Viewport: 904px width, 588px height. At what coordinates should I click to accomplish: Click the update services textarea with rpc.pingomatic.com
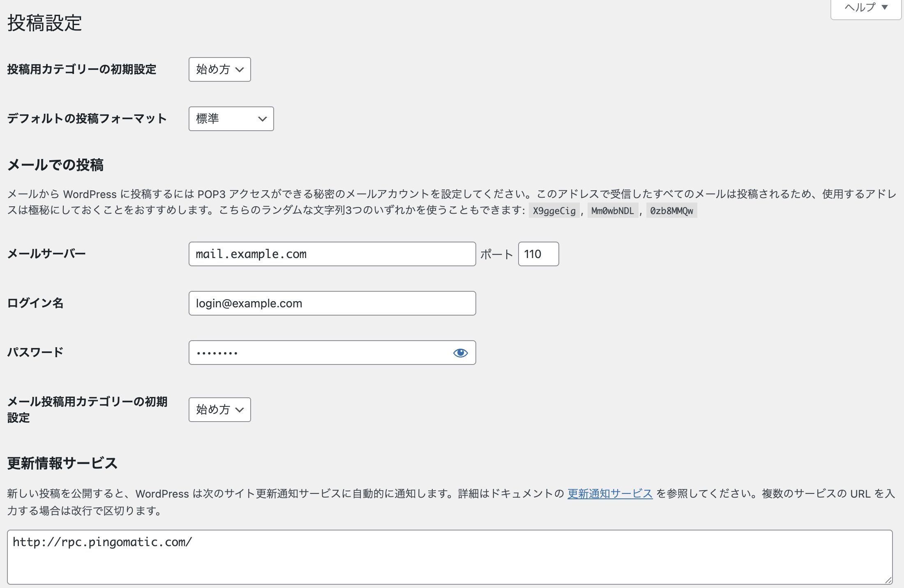[x=450, y=557]
